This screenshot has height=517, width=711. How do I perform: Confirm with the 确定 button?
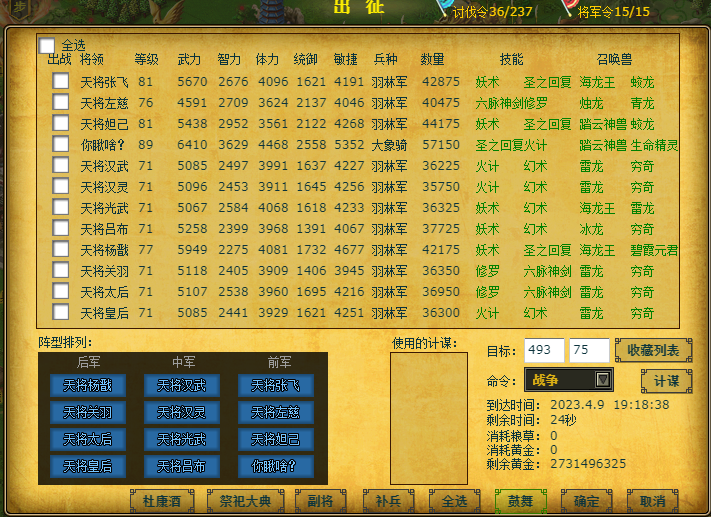(x=587, y=501)
